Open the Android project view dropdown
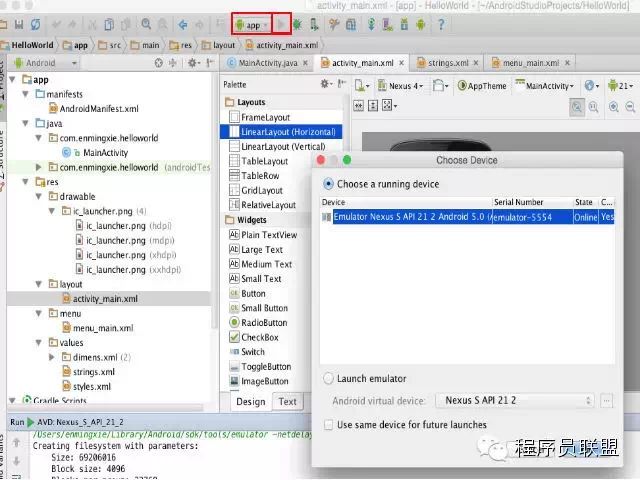Screen dimensions: 640x480 tap(46, 63)
